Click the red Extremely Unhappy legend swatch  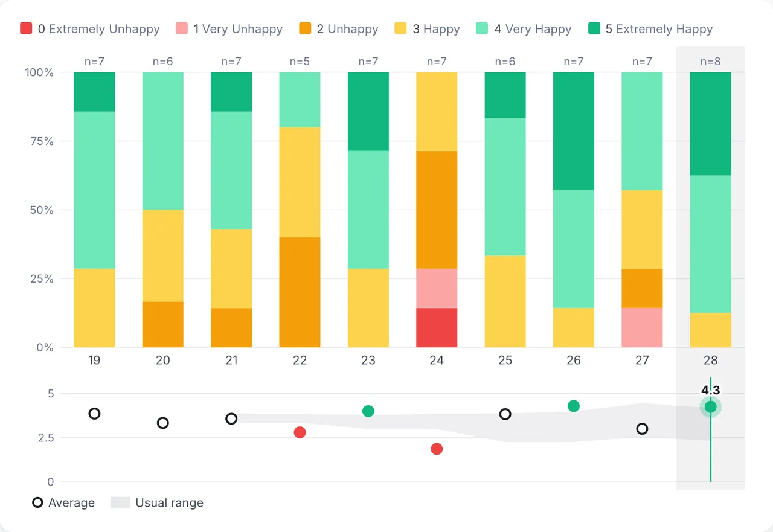click(26, 28)
